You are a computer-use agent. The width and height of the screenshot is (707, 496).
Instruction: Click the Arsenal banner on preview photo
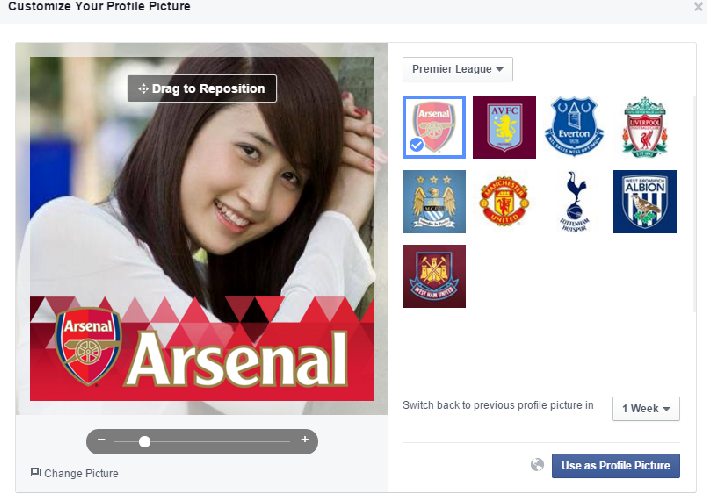pyautogui.click(x=202, y=348)
